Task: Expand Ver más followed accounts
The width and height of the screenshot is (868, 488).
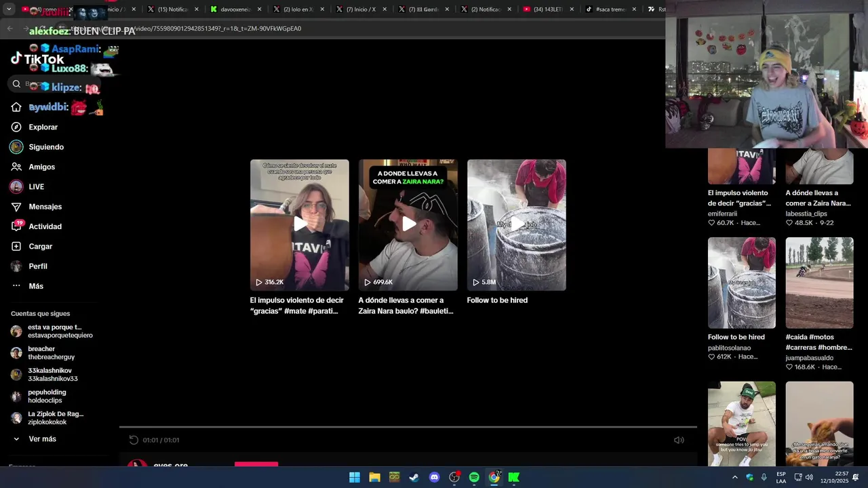Action: (42, 439)
